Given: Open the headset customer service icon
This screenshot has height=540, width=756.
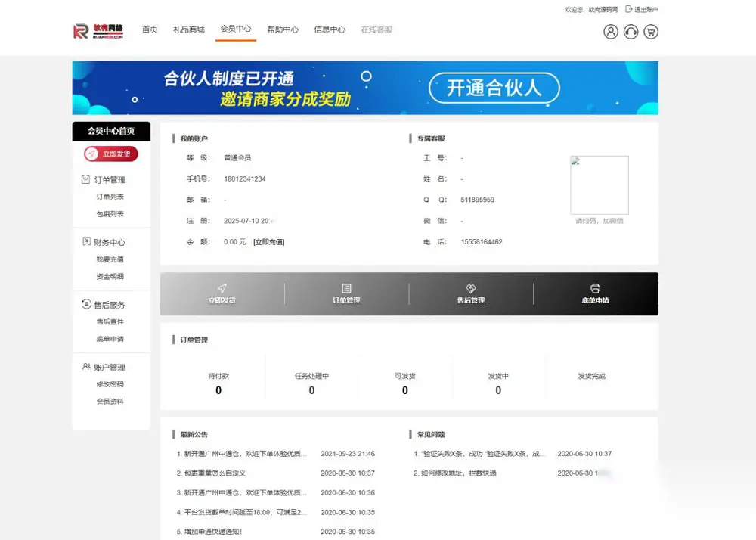Looking at the screenshot, I should coord(631,32).
